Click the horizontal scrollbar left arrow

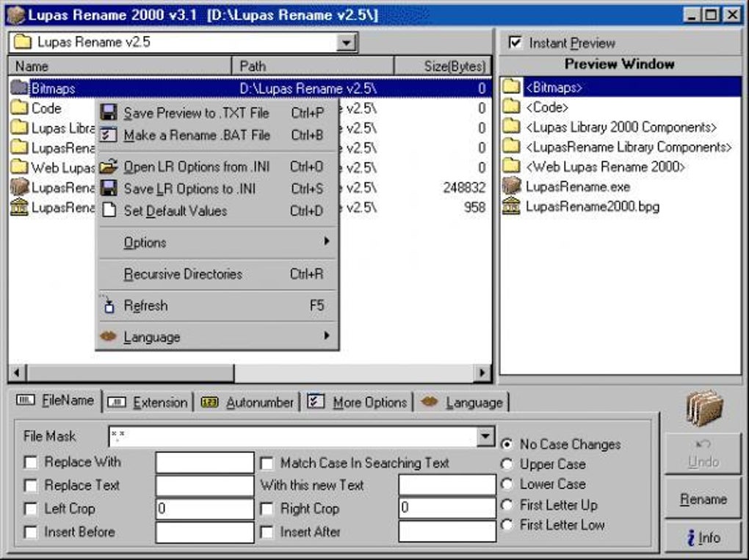(17, 373)
